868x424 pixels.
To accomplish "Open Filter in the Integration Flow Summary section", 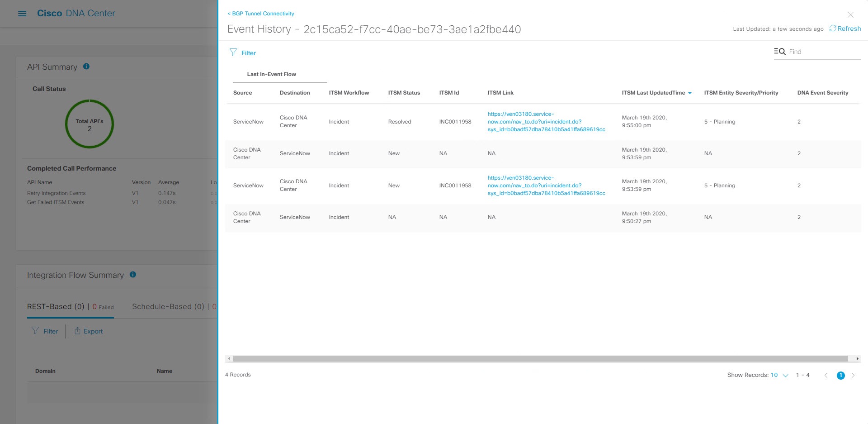I will coord(45,331).
